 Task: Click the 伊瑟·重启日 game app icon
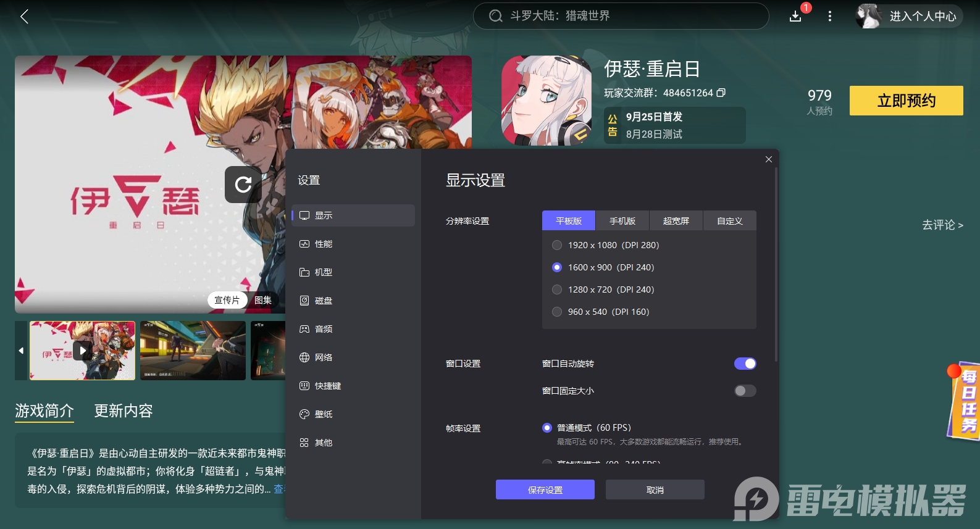tap(547, 101)
